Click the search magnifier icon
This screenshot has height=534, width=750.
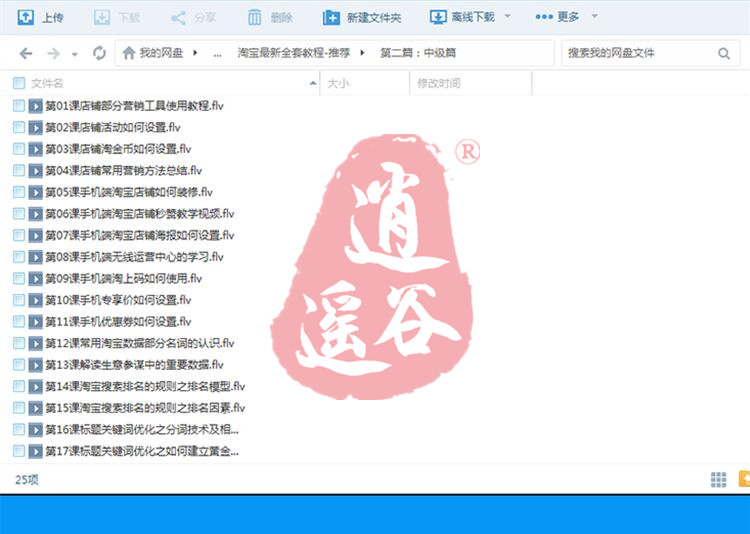pos(724,54)
